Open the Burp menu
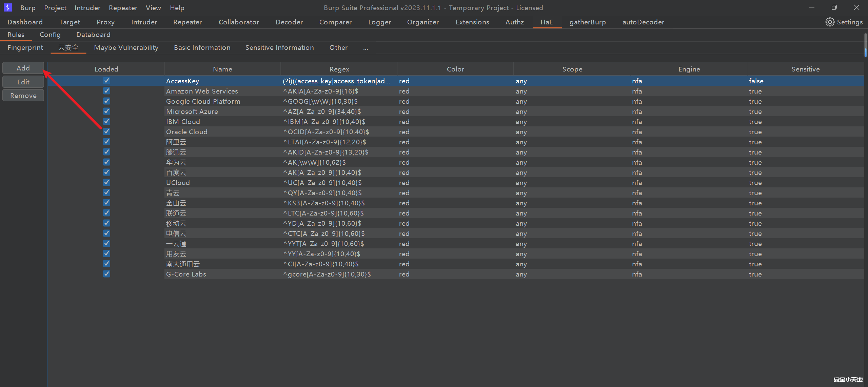This screenshot has height=387, width=868. point(28,8)
